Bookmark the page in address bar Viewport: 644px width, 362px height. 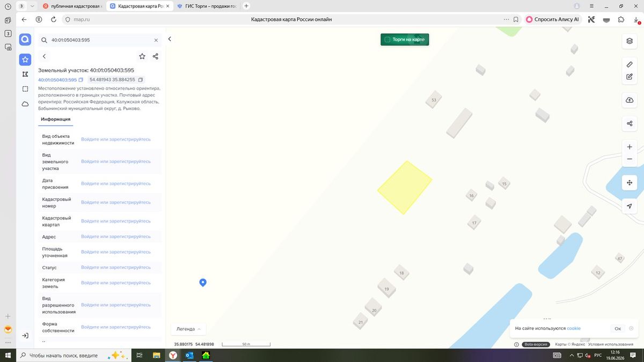(x=516, y=19)
